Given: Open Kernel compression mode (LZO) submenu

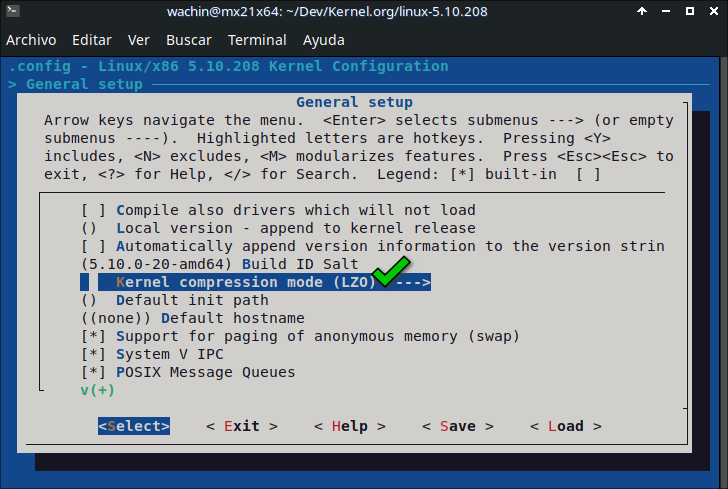Looking at the screenshot, I should 256,282.
